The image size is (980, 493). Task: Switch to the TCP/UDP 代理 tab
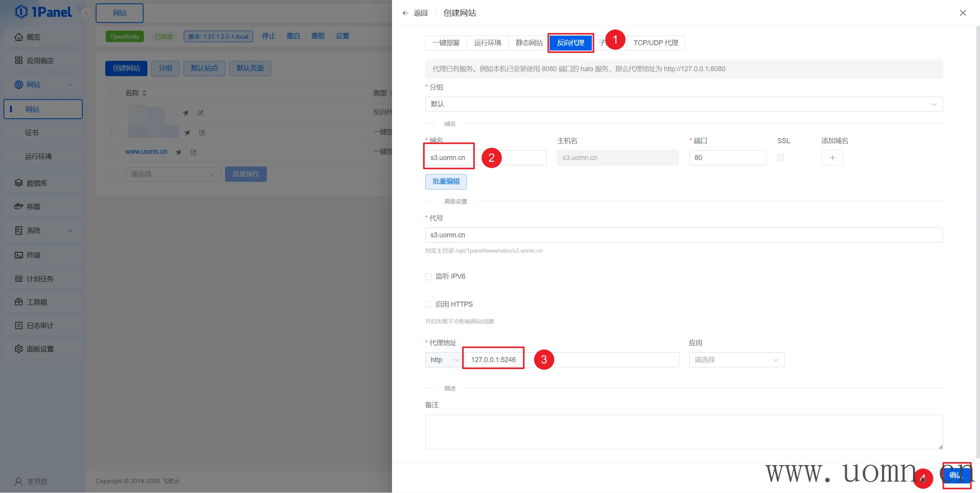[x=655, y=43]
